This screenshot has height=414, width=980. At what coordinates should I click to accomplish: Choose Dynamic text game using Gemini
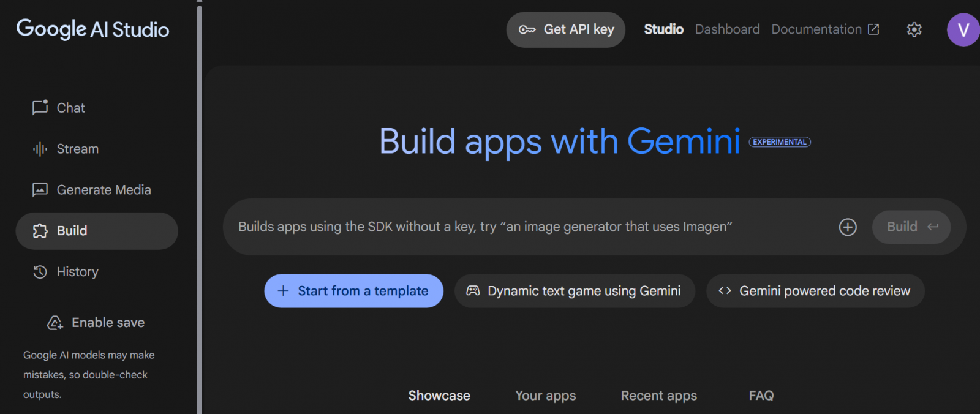click(x=575, y=291)
